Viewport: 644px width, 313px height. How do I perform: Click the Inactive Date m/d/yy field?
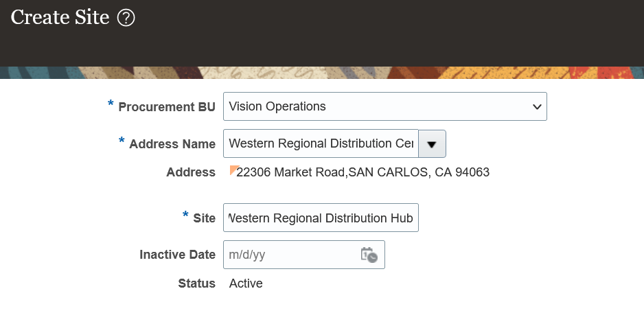[x=290, y=255]
